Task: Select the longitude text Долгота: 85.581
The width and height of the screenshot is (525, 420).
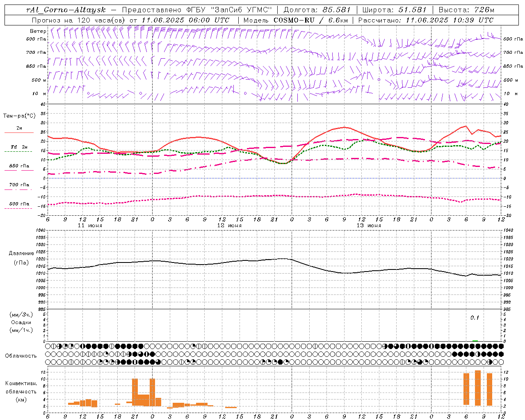Action: (x=318, y=10)
